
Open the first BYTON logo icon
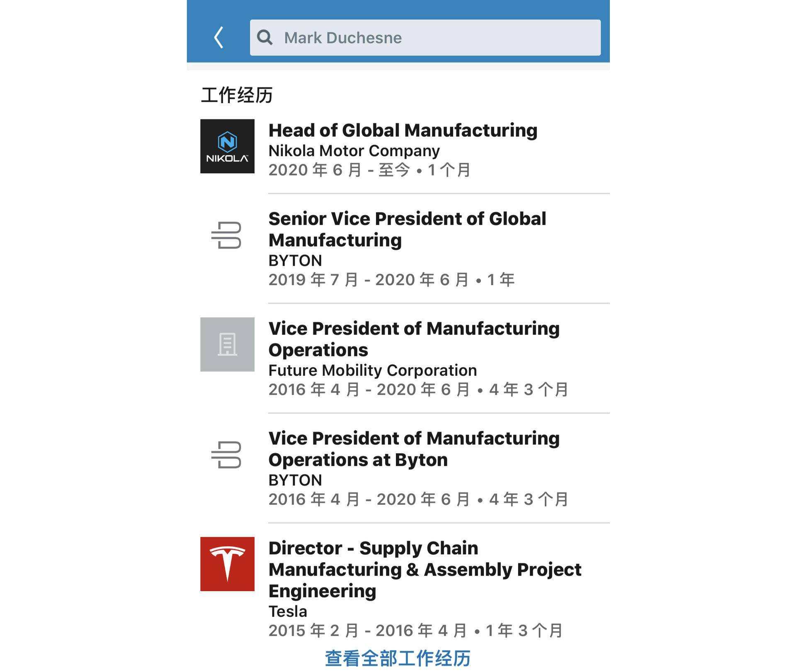click(226, 235)
